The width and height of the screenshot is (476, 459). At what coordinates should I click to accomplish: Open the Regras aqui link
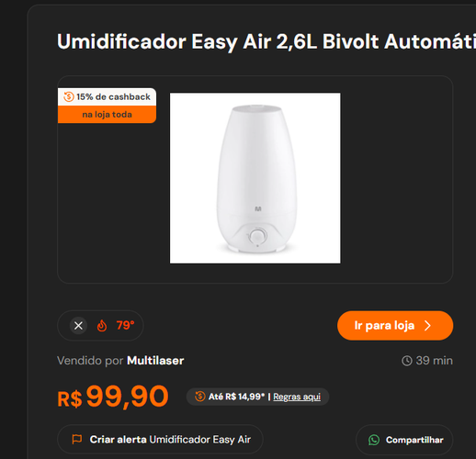click(x=297, y=397)
